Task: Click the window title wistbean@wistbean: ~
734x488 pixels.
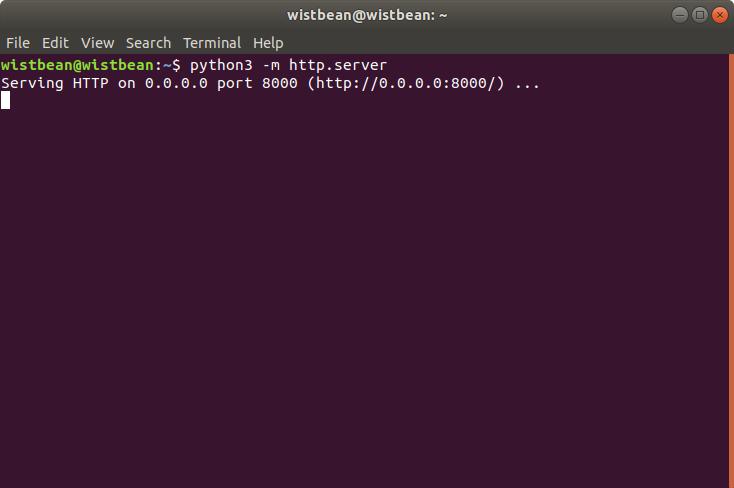Action: tap(367, 14)
